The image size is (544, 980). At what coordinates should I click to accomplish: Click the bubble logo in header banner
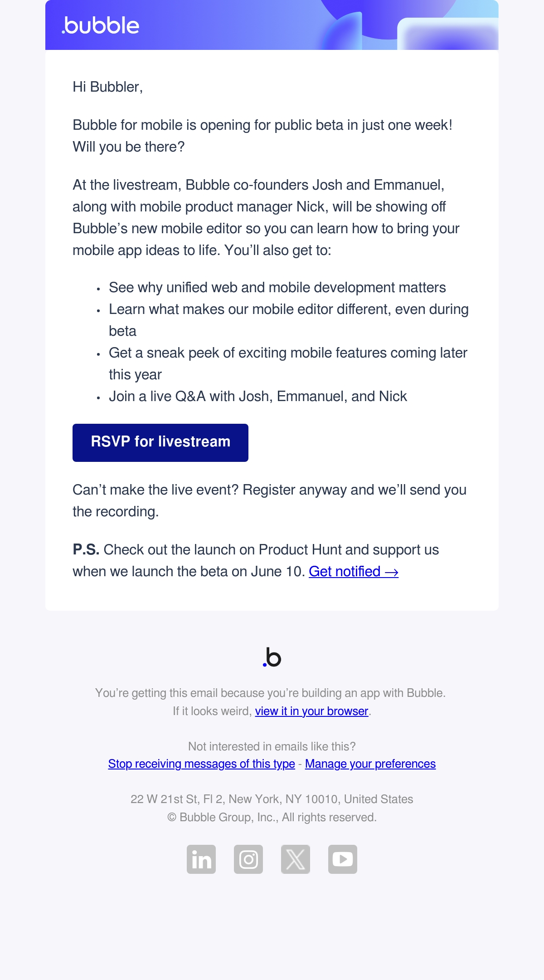click(x=100, y=26)
